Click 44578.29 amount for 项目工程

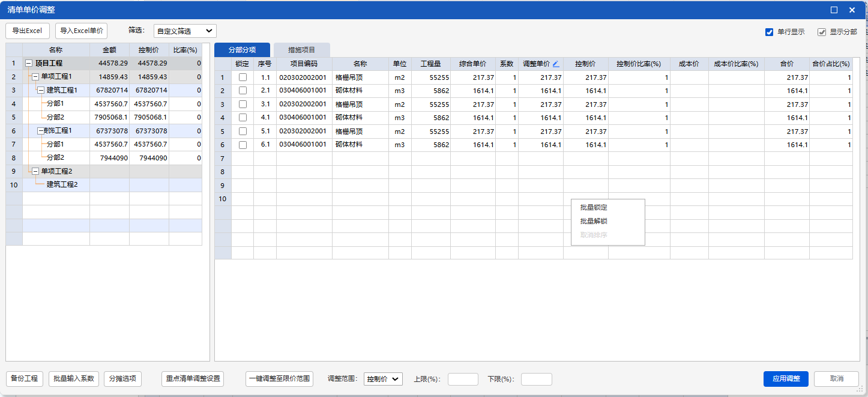point(110,63)
